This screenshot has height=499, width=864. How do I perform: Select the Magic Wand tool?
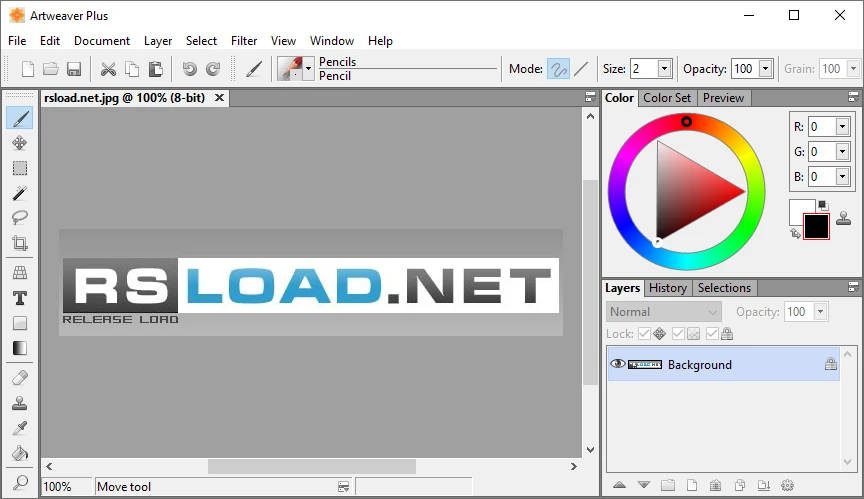[x=19, y=193]
